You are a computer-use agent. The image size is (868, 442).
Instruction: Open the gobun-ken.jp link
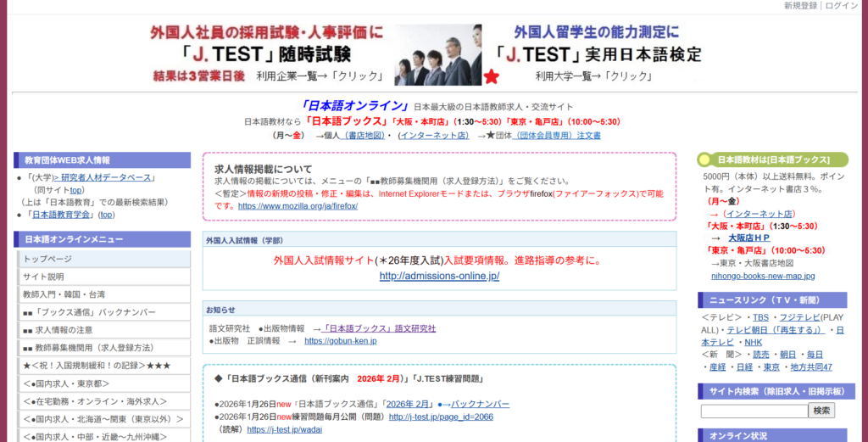pyautogui.click(x=341, y=341)
